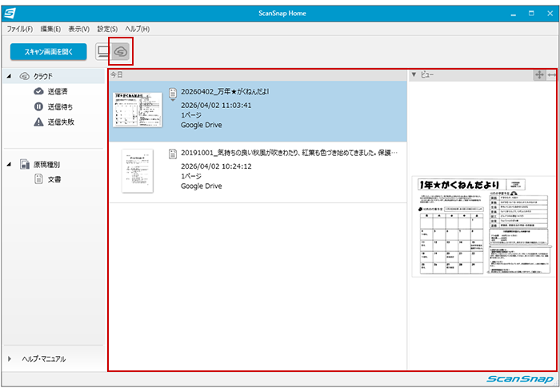560x392 pixels.
Task: Click the 送信済 checkmark cloud icon
Action: pos(38,91)
